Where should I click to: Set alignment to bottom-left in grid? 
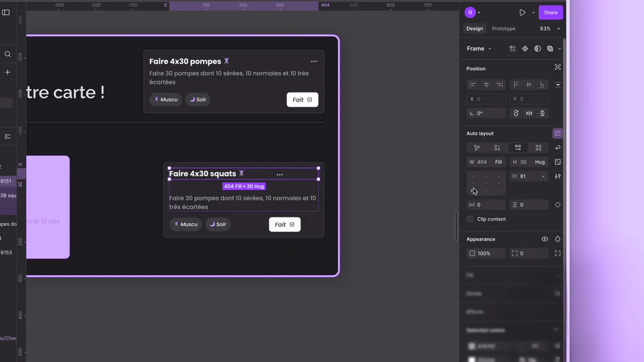tap(473, 190)
